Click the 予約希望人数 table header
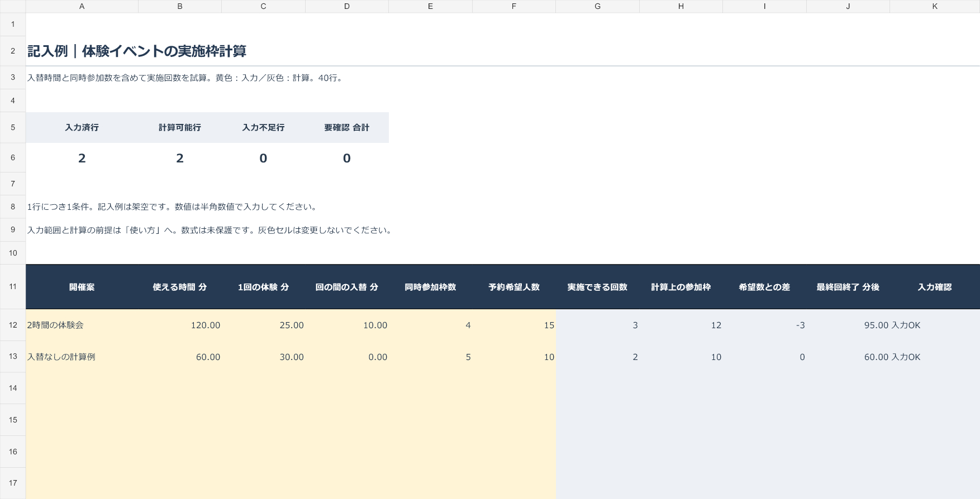This screenshot has height=499, width=980. click(514, 287)
